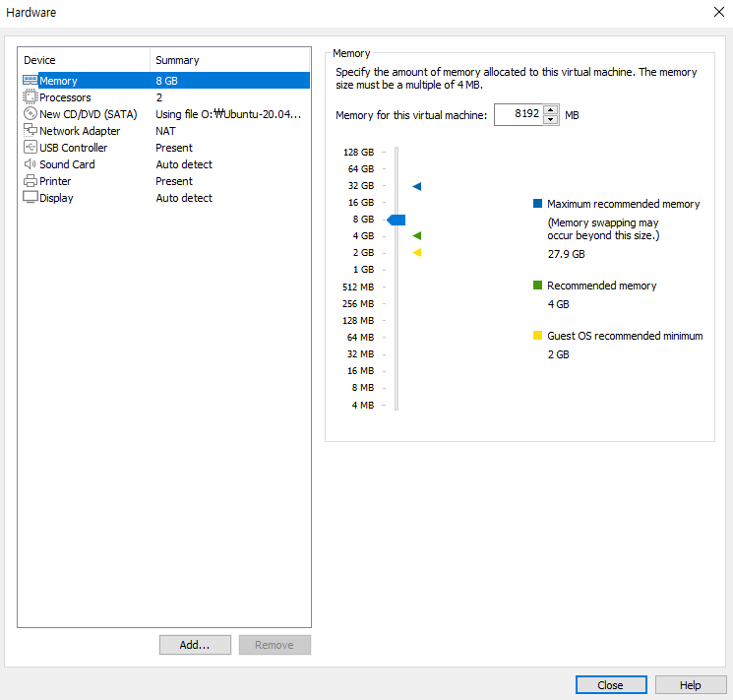Click the 256 MB slider scale label
The image size is (733, 700).
coord(358,303)
